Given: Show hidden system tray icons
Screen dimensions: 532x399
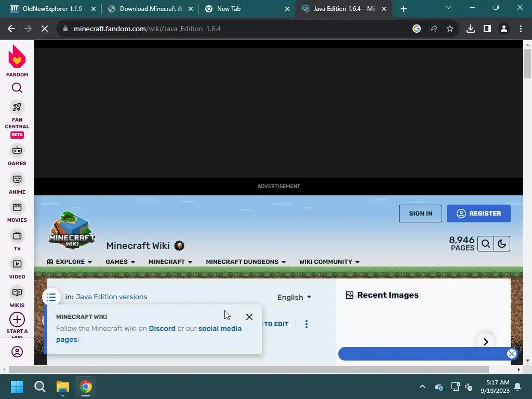Looking at the screenshot, I should [x=422, y=387].
